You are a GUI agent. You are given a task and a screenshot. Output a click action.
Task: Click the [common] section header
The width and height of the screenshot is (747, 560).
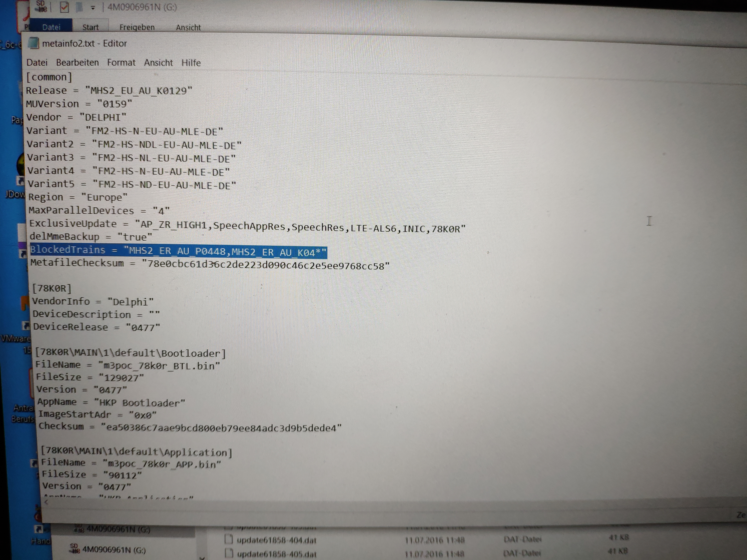point(49,77)
